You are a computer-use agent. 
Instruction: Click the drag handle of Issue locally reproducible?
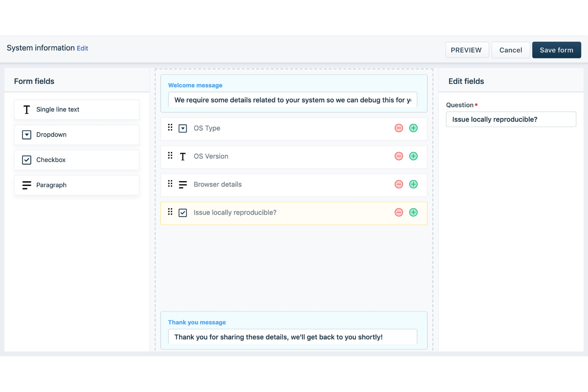tap(170, 212)
